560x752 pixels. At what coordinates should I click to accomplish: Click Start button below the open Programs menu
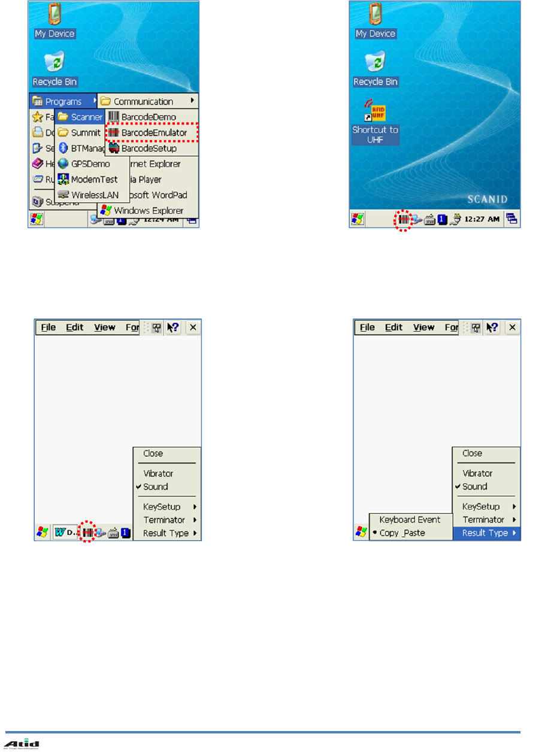[37, 219]
